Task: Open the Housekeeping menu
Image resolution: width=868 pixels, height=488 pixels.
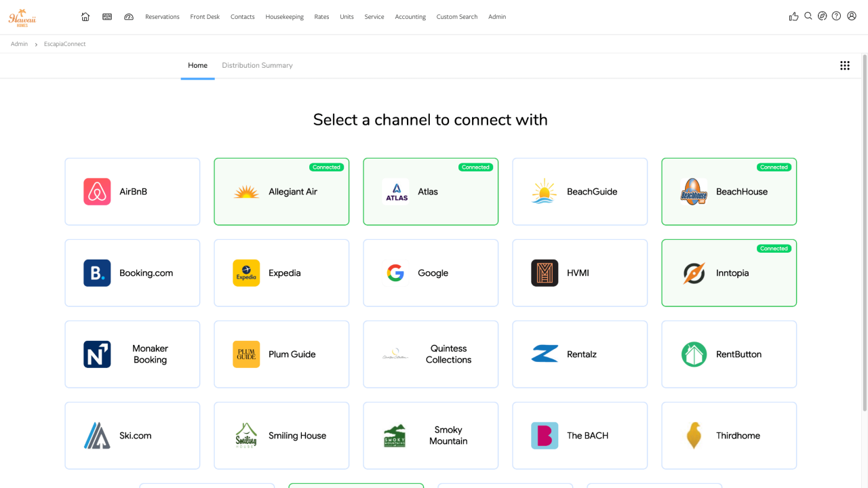Action: (x=285, y=17)
